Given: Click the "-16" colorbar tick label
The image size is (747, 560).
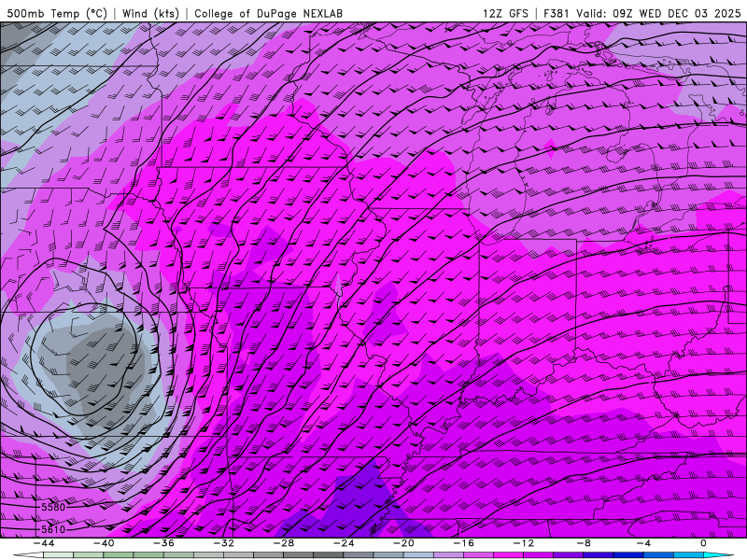Looking at the screenshot, I should pos(464,543).
